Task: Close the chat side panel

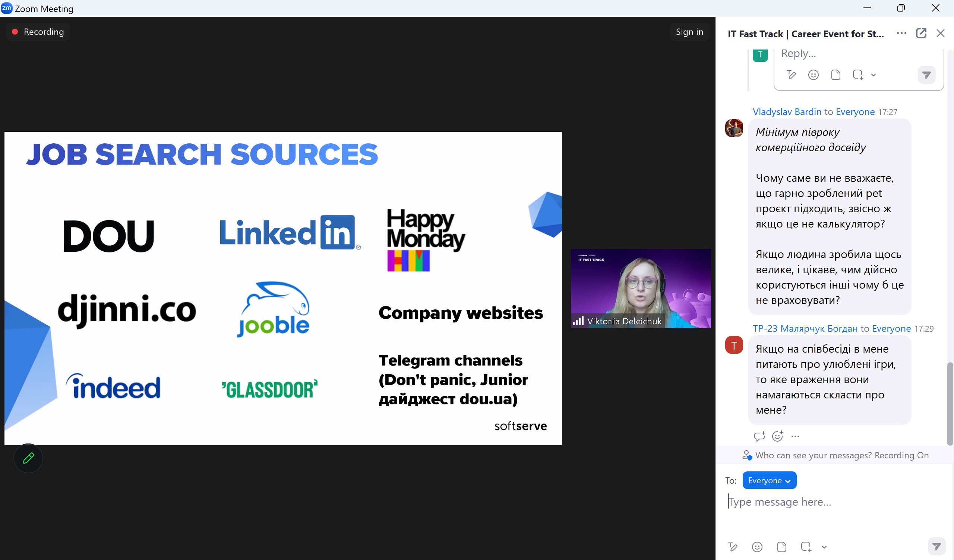Action: point(940,33)
